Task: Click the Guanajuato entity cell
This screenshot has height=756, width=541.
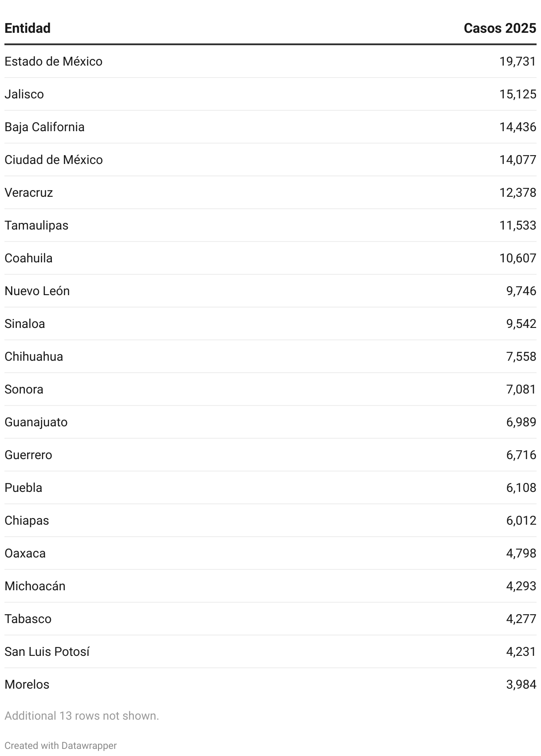Action: 36,422
